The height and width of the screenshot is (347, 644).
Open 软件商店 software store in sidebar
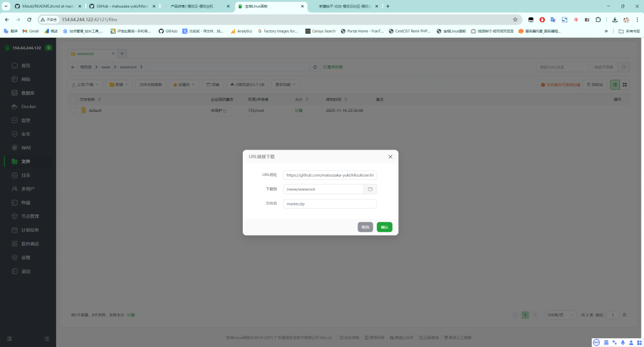click(x=30, y=244)
